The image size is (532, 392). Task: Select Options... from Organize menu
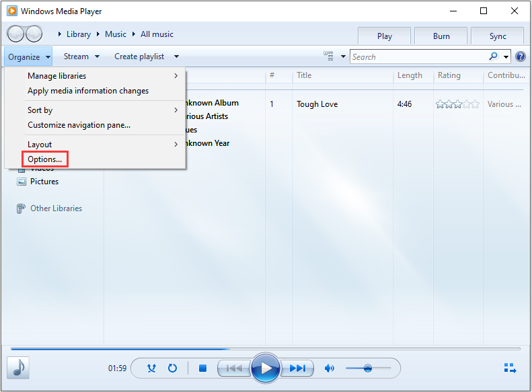44,159
